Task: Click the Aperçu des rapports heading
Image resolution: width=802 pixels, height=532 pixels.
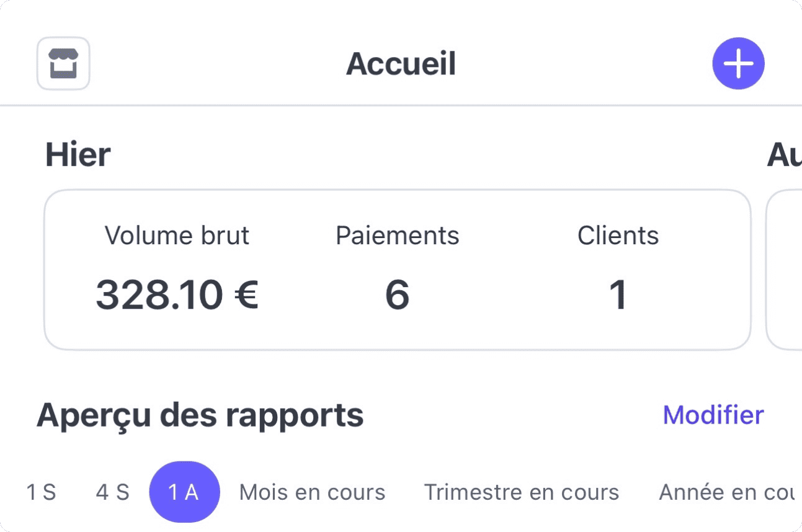Action: pyautogui.click(x=200, y=415)
